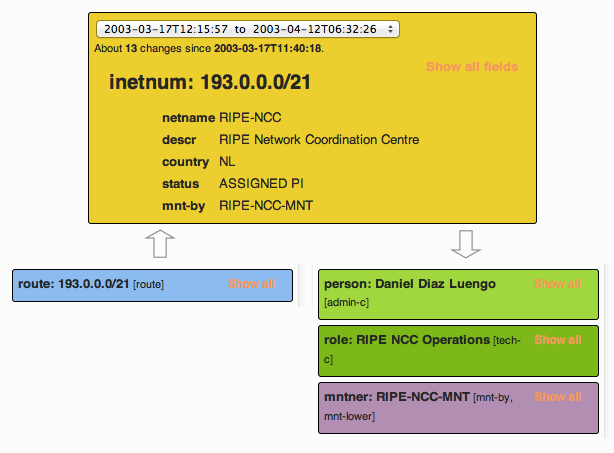The height and width of the screenshot is (453, 614).
Task: Show all for role RIPE NCC Operations
Action: [x=558, y=340]
